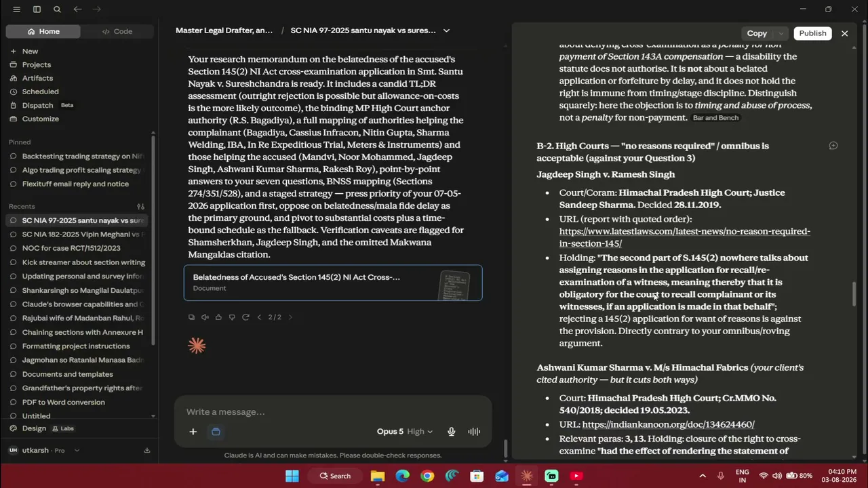The image size is (868, 488).
Task: Open the Master Legal Drafter project breadcrumb
Action: (224, 30)
